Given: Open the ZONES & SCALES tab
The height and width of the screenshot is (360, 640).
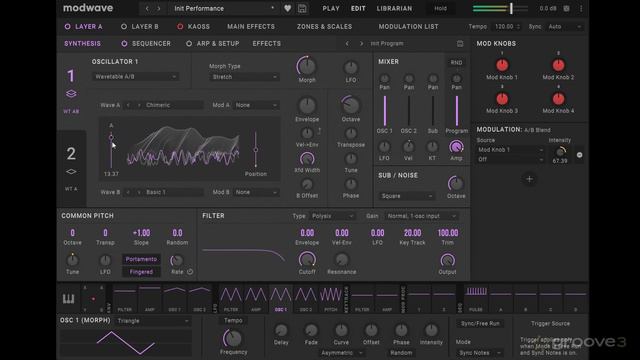Looking at the screenshot, I should (324, 27).
